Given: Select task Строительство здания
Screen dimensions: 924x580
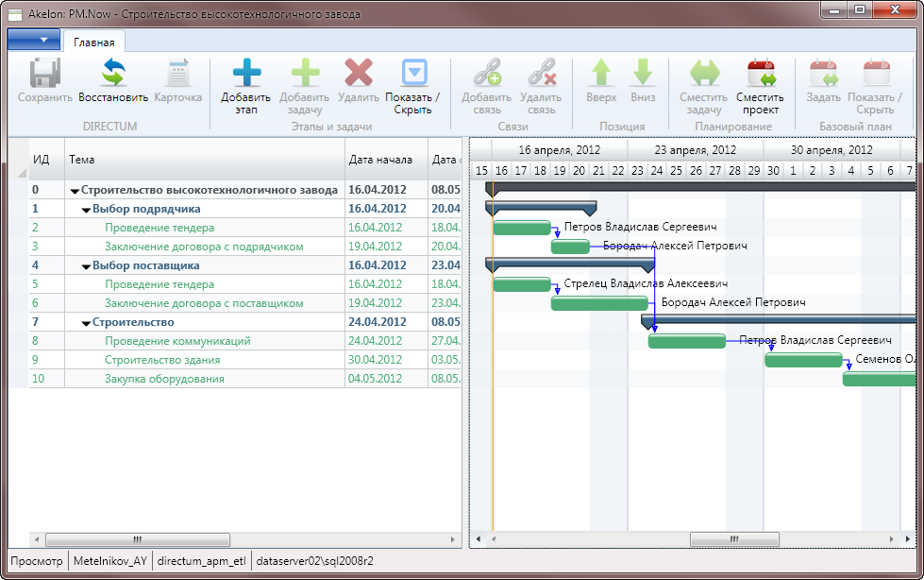Looking at the screenshot, I should click(x=162, y=360).
